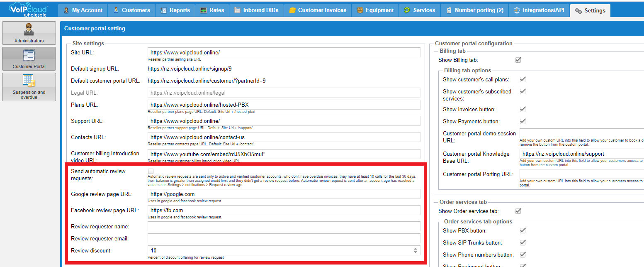Open the Inbound DIDs tab
This screenshot has width=644, height=267.
coord(256,10)
